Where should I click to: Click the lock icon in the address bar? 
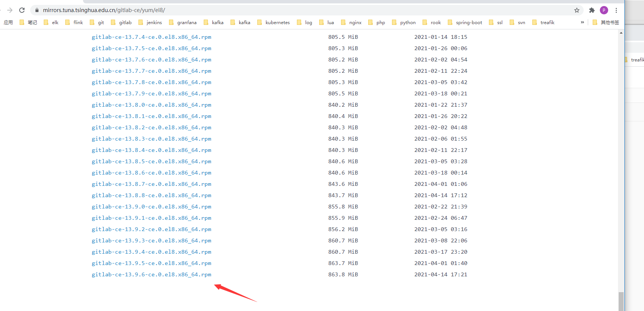click(x=37, y=10)
